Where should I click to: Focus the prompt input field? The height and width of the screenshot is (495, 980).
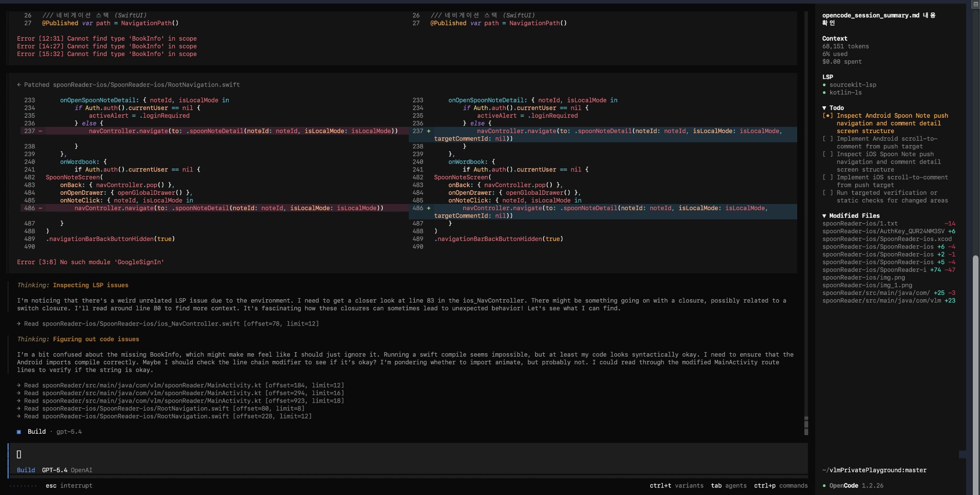coord(408,454)
